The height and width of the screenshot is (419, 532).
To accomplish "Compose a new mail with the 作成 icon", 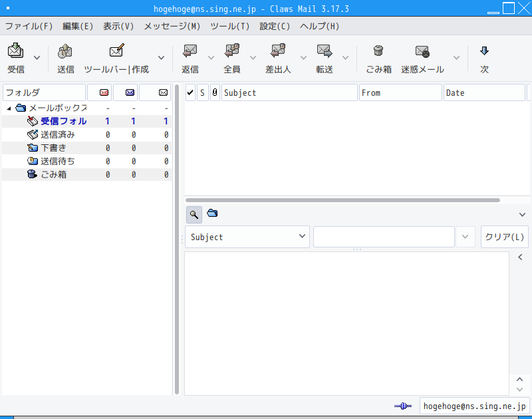I will point(116,51).
